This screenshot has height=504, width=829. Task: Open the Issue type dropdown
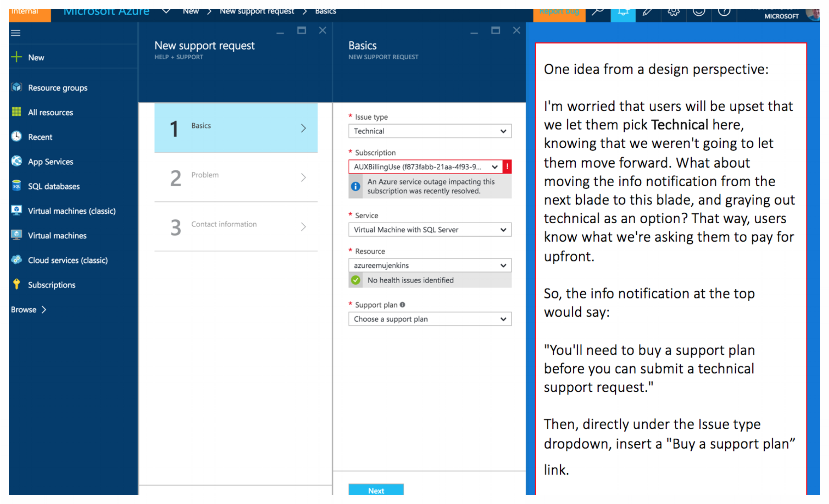[430, 131]
